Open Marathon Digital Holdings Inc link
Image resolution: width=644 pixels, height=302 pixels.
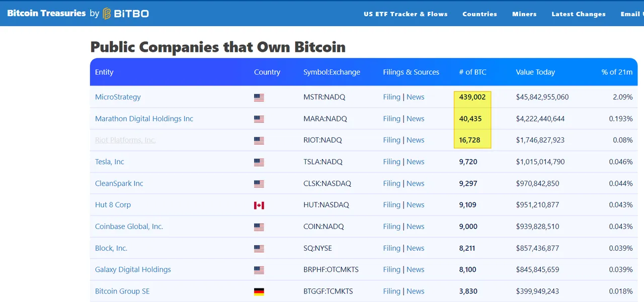[144, 119]
